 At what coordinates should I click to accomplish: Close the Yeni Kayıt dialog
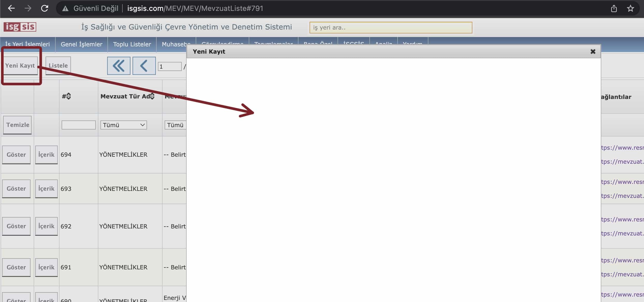(593, 52)
